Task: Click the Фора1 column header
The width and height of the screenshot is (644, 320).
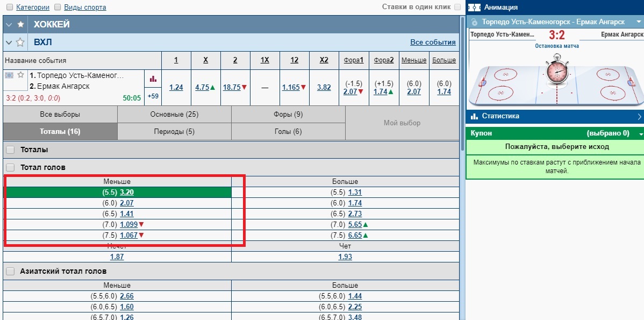Action: tap(354, 60)
